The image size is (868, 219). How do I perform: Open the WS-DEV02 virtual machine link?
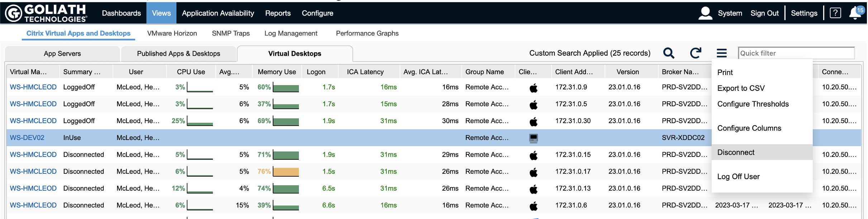coord(27,138)
